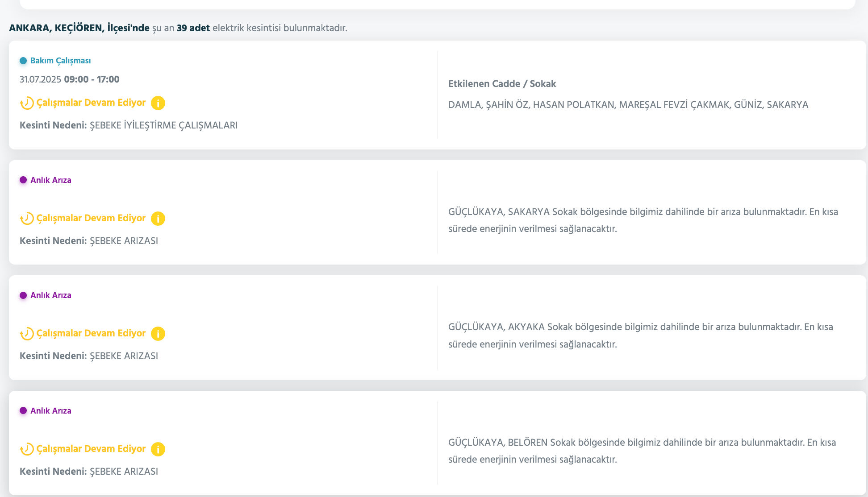
Task: Click info icon on BELÖREN Sokak outage card
Action: click(x=158, y=449)
